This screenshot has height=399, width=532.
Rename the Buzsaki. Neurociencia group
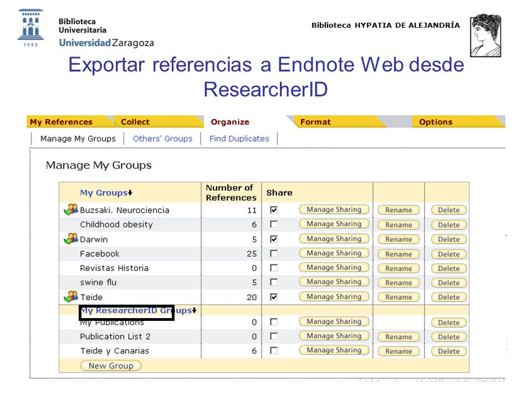pyautogui.click(x=398, y=210)
